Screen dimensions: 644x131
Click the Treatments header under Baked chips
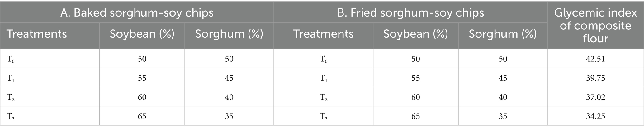tap(37, 34)
